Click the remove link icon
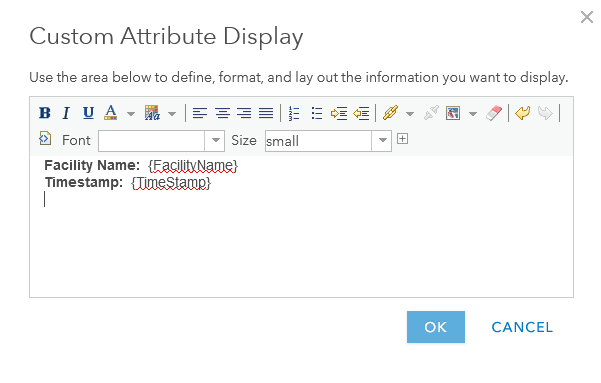Screen dimensions: 601x383 click(431, 113)
